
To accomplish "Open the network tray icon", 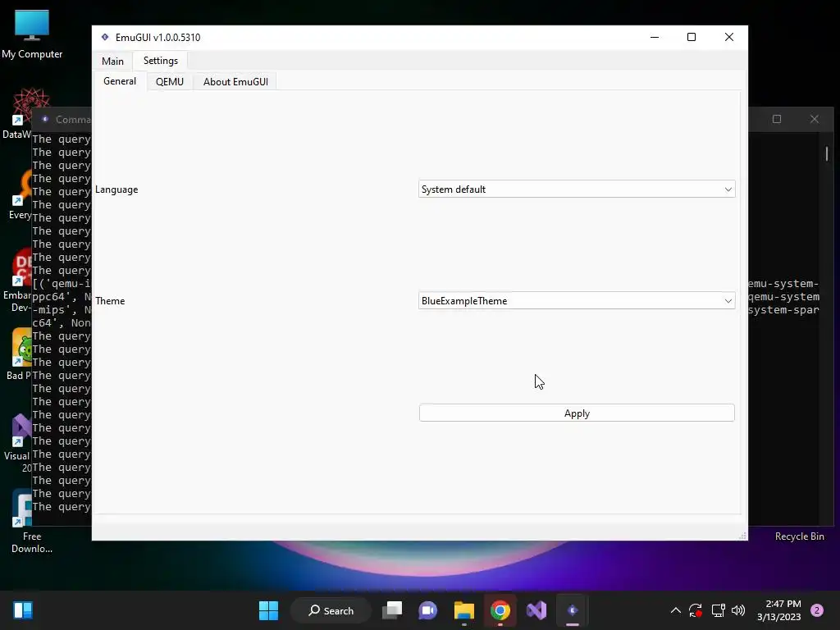I will (718, 610).
